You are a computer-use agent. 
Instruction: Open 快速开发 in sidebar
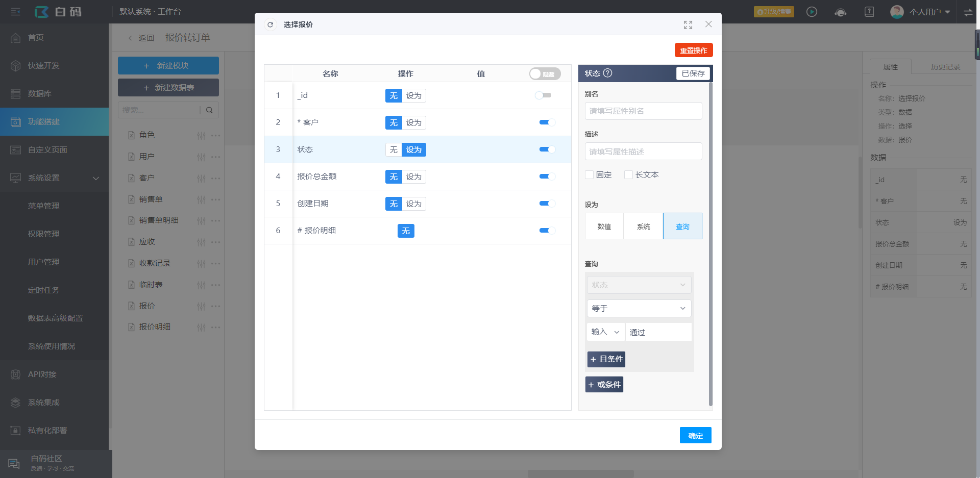[x=54, y=66]
